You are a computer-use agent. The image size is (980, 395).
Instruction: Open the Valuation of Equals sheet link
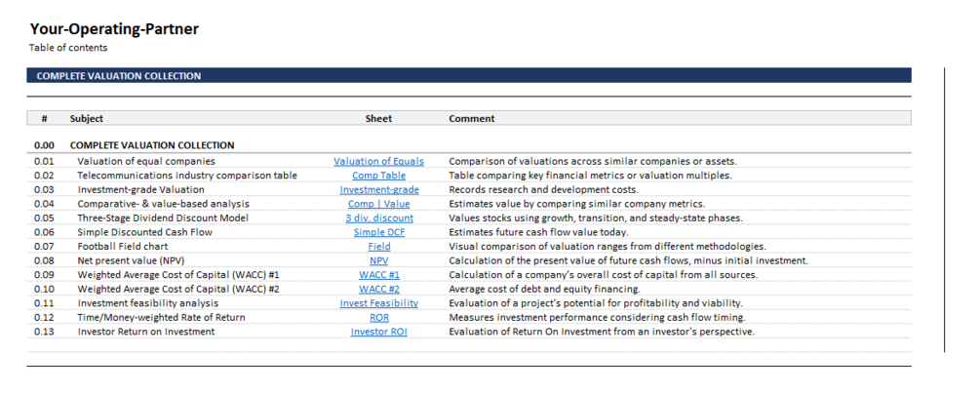[x=378, y=161]
